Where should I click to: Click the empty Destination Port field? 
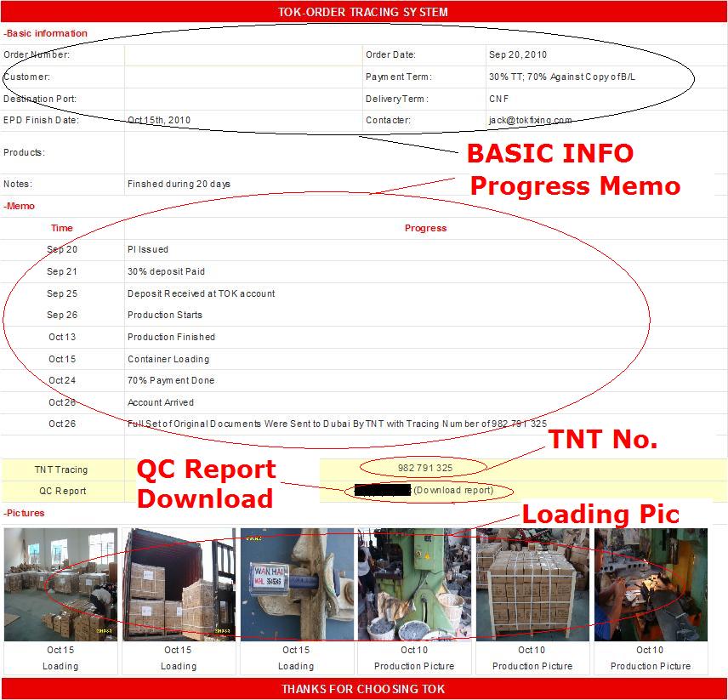(242, 100)
